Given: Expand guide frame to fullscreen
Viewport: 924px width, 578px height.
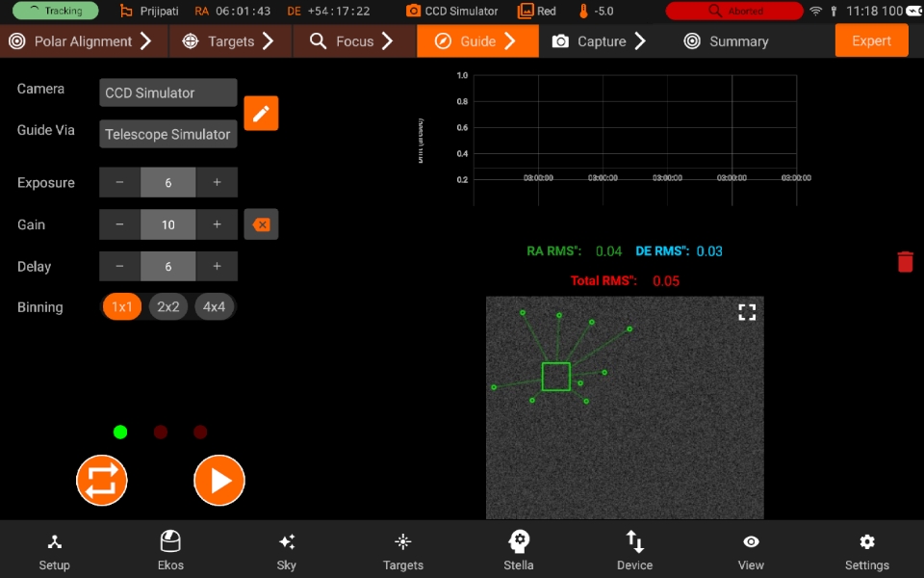Looking at the screenshot, I should tap(747, 312).
